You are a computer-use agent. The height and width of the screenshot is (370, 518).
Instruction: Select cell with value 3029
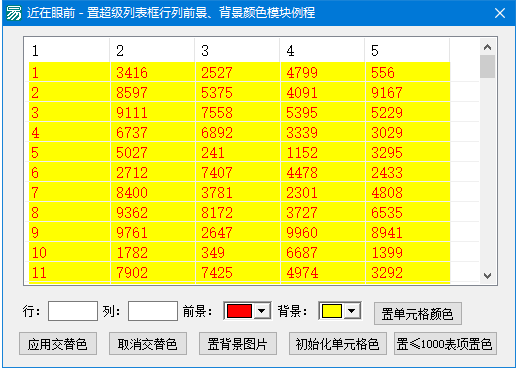pyautogui.click(x=408, y=132)
